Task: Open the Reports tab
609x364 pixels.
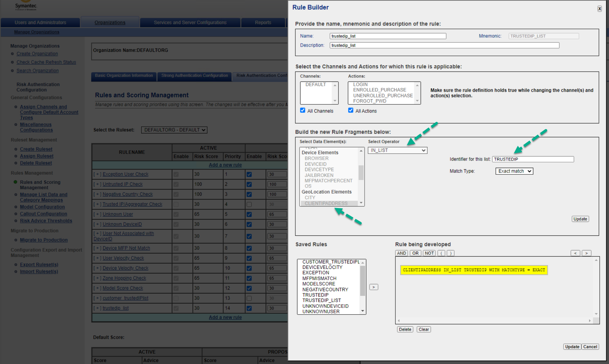Action: coord(263,23)
